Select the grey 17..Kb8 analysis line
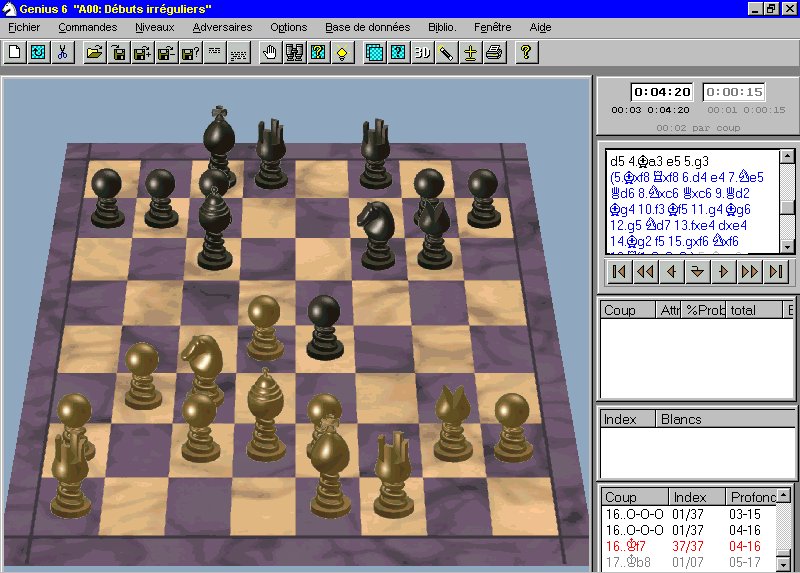 click(x=690, y=562)
